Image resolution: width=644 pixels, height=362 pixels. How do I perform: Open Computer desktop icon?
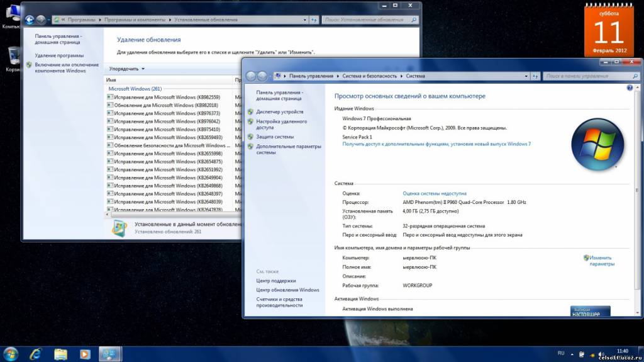coord(11,16)
